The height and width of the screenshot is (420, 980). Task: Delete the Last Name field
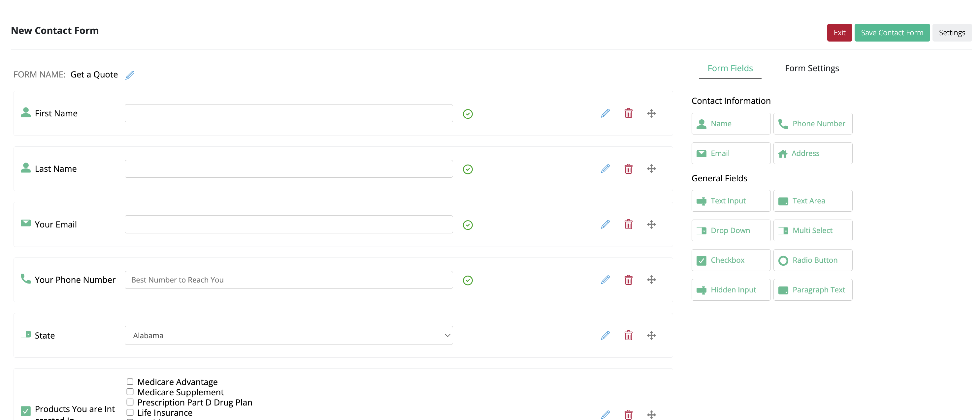point(628,169)
